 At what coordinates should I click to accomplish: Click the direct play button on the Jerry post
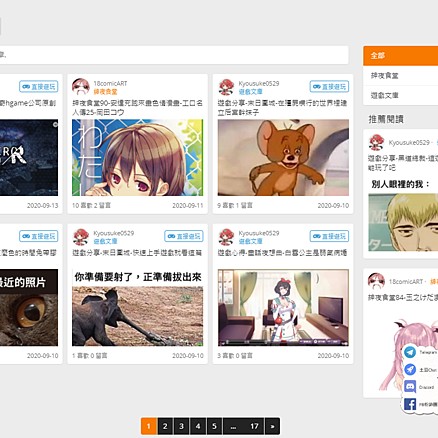[329, 87]
